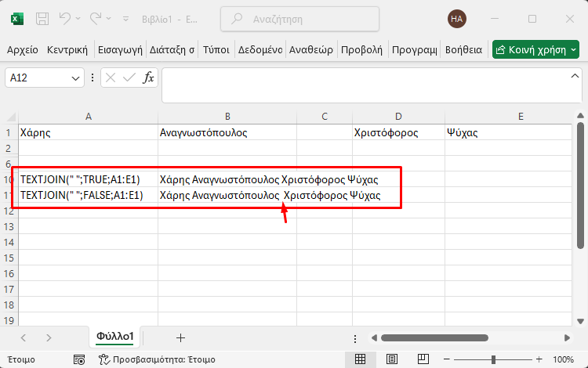
Task: Open the HA user account avatar
Action: [x=456, y=19]
